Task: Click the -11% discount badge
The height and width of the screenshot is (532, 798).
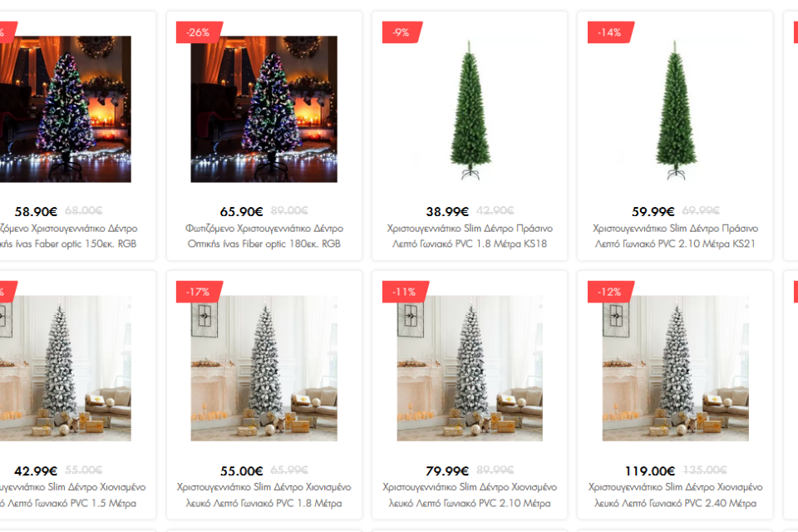Action: 405,292
